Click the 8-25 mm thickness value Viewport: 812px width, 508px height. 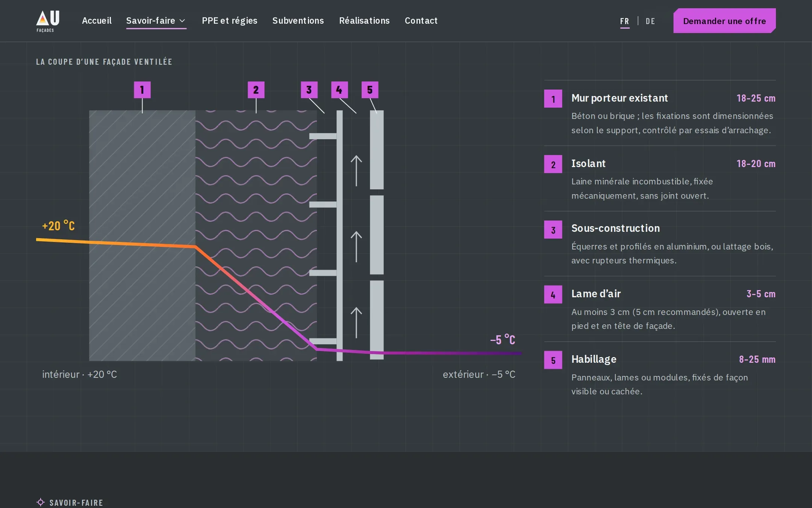757,360
